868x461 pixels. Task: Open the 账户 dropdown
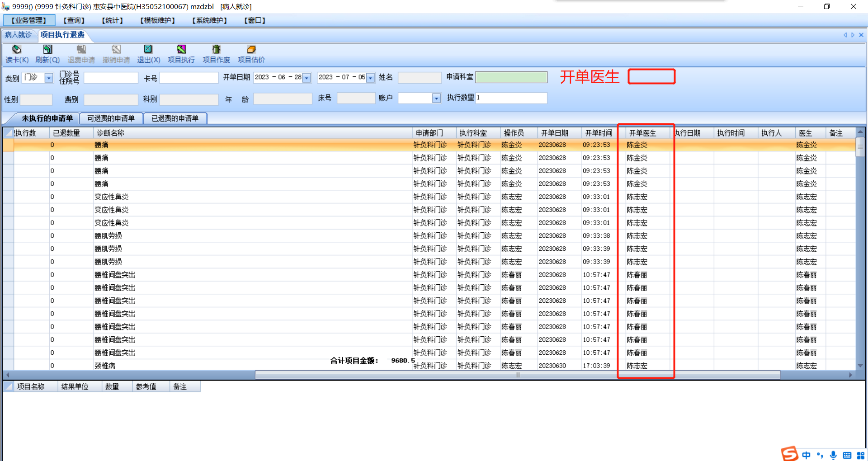coord(436,98)
